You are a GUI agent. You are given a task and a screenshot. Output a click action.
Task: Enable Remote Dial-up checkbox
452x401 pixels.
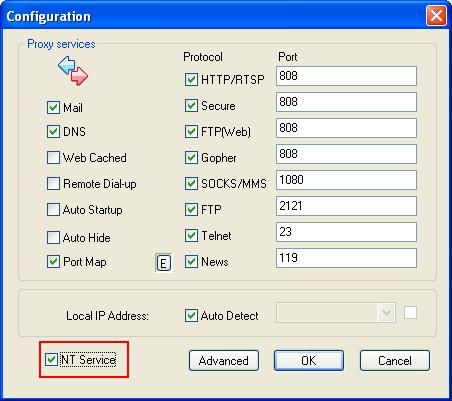pos(53,183)
